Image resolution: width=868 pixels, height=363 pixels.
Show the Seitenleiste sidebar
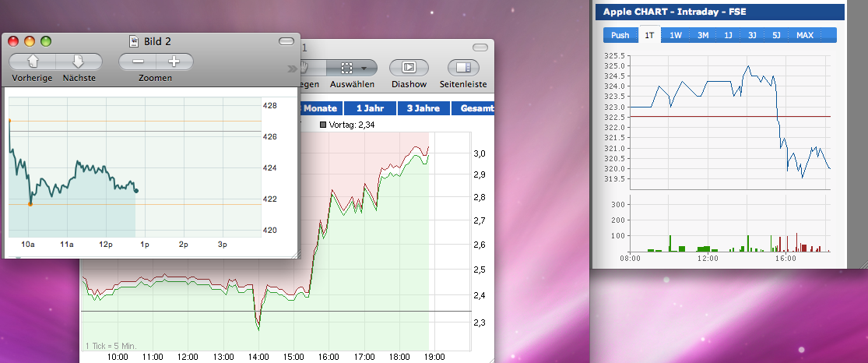pos(463,68)
